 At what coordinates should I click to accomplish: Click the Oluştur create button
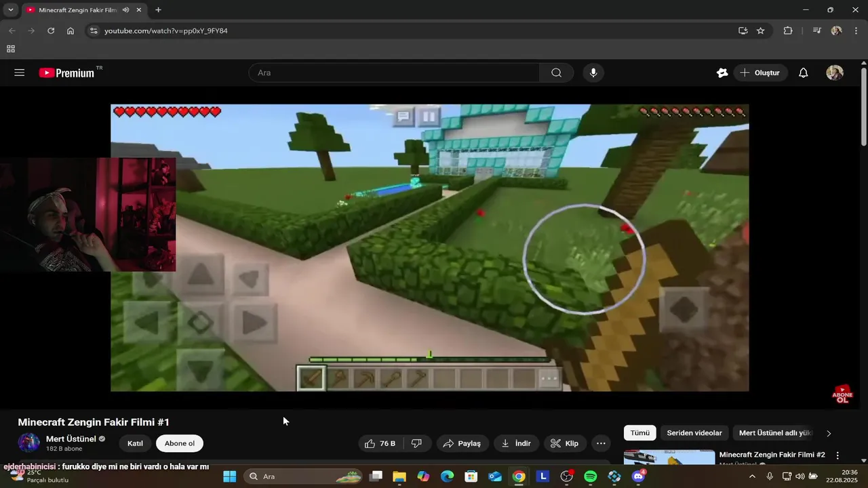[x=760, y=73]
